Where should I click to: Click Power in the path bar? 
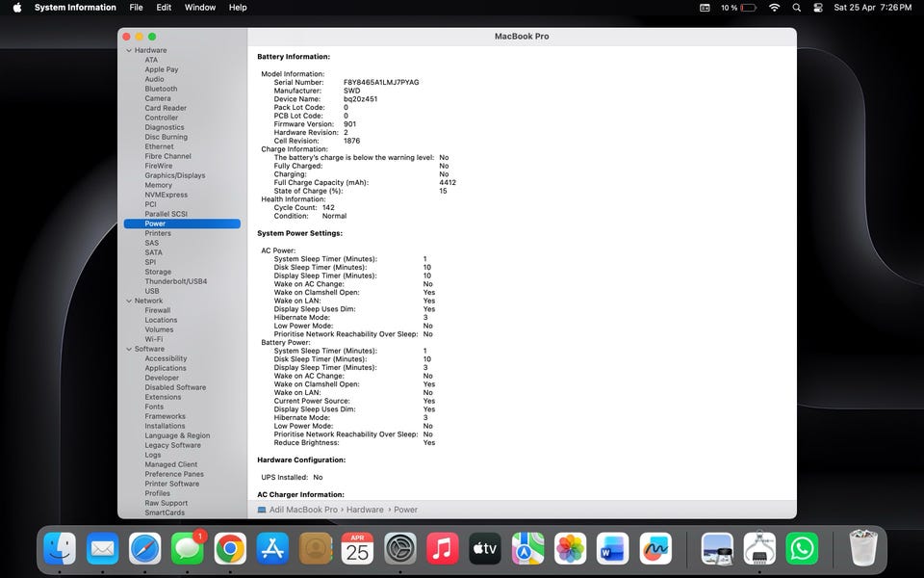click(405, 510)
